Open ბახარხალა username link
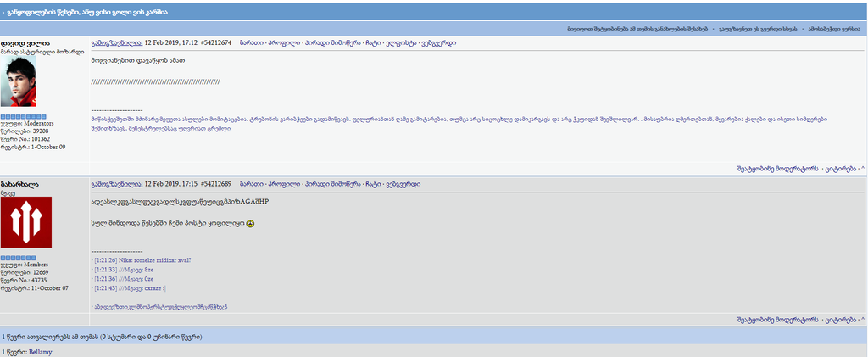 point(19,184)
